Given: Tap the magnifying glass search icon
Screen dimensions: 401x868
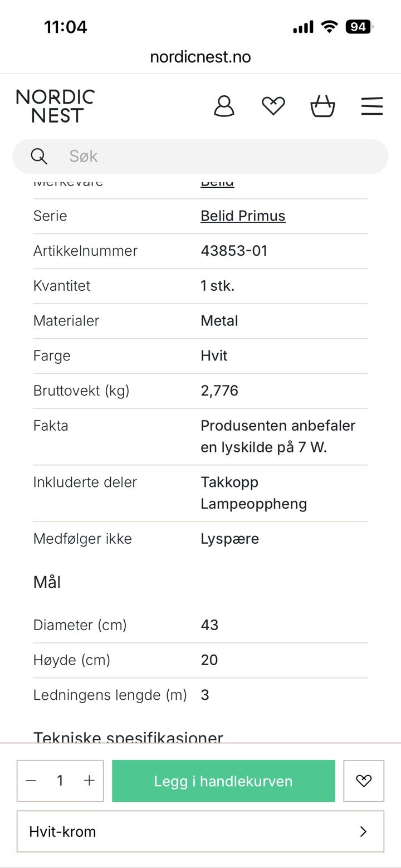Looking at the screenshot, I should (x=39, y=157).
